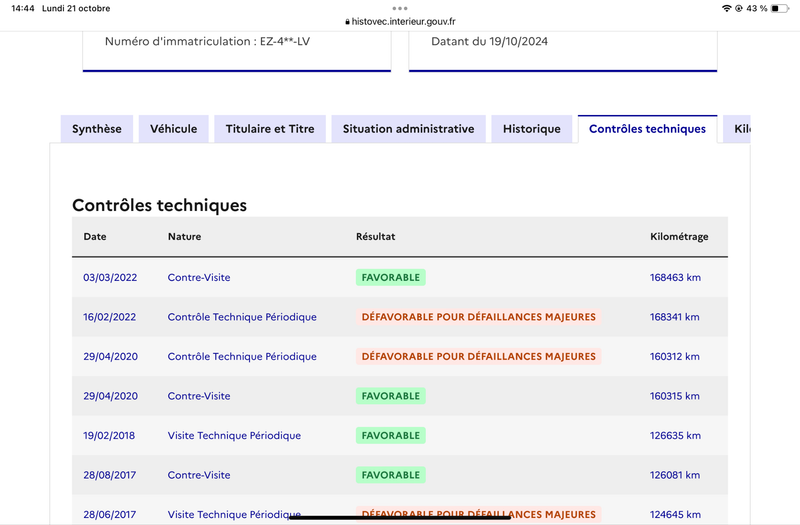Click the Résultat column header
The image size is (800, 525).
point(376,237)
